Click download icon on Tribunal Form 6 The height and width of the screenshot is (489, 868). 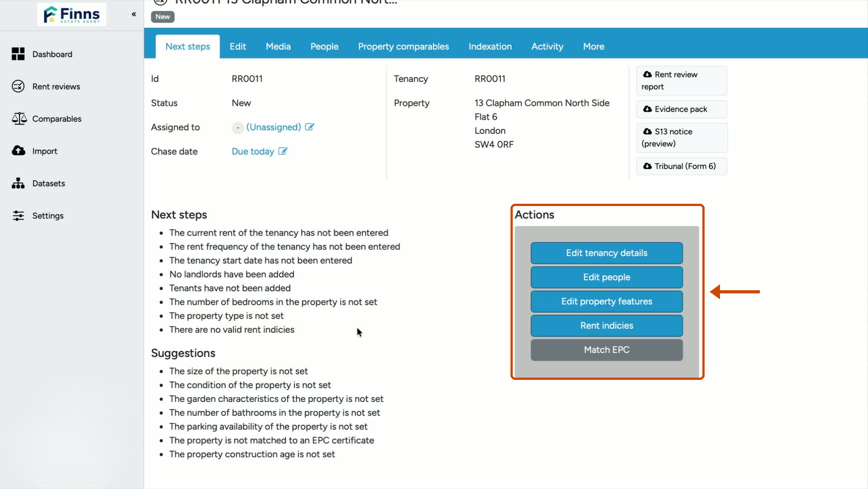pos(648,166)
